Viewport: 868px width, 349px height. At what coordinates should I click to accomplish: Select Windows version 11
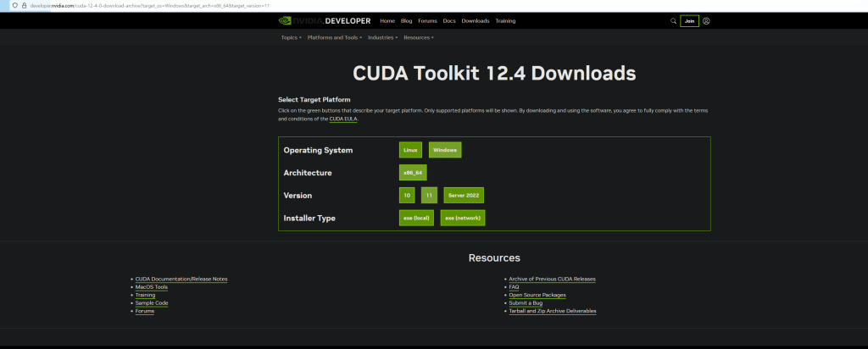[429, 195]
